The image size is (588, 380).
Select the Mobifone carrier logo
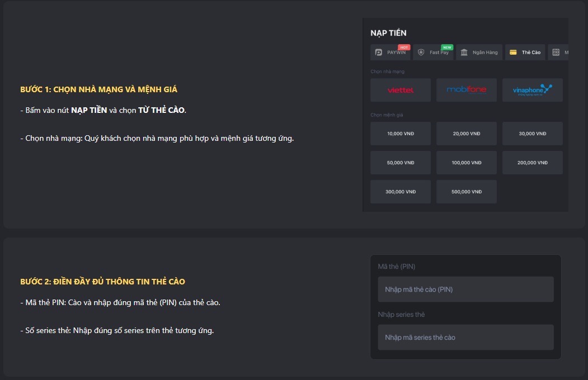(x=467, y=90)
